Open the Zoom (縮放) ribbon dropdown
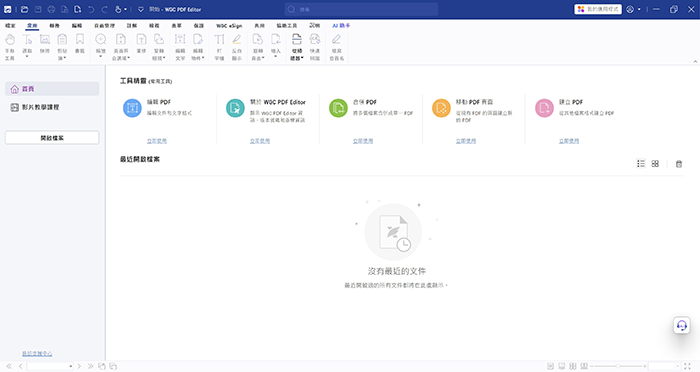700x372 pixels. [x=101, y=57]
